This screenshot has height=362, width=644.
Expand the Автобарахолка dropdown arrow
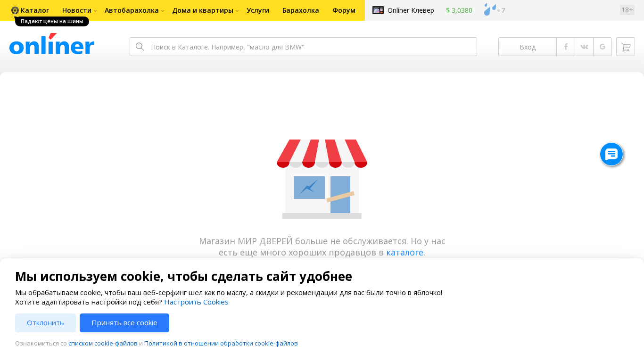pyautogui.click(x=163, y=11)
